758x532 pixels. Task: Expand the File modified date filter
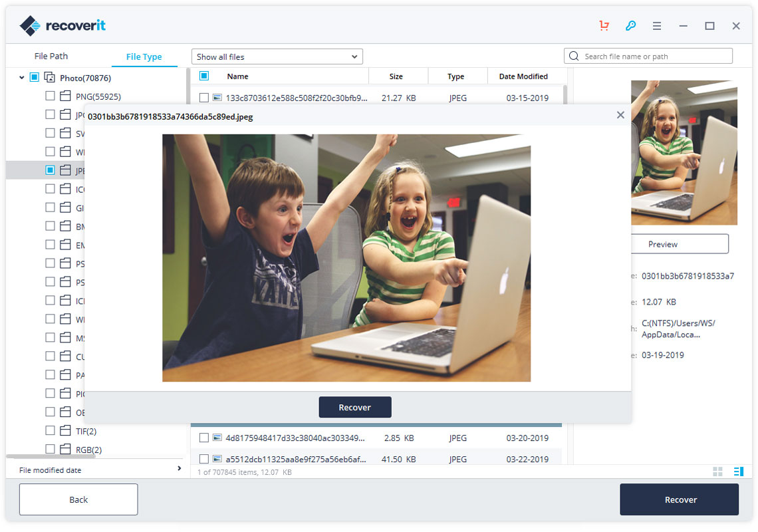pyautogui.click(x=178, y=468)
